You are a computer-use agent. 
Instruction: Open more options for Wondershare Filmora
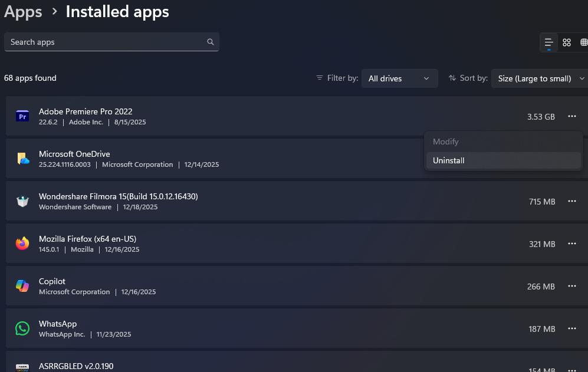[571, 202]
